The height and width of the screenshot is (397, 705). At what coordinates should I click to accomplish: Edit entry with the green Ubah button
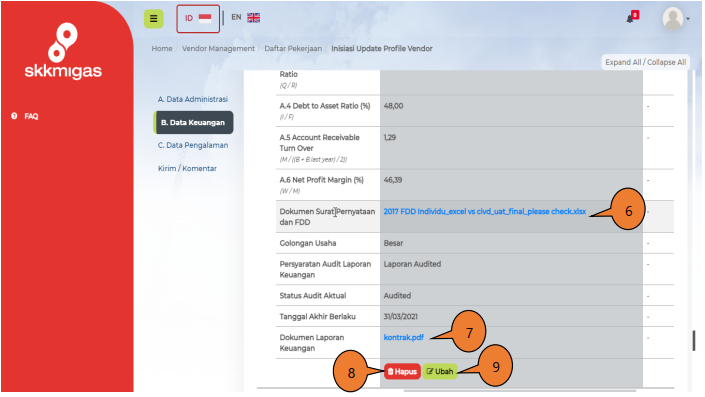point(440,372)
